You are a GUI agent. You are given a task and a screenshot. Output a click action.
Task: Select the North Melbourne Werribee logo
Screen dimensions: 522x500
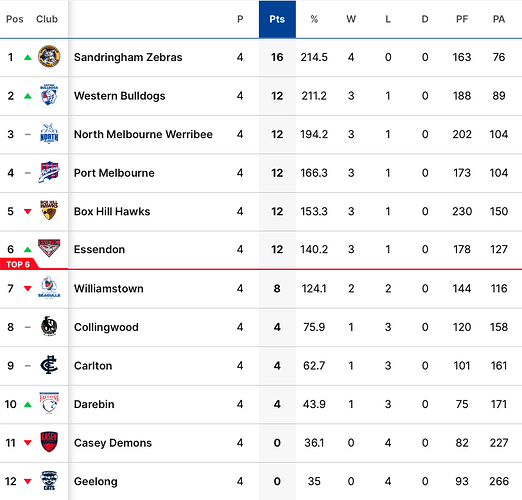49,134
